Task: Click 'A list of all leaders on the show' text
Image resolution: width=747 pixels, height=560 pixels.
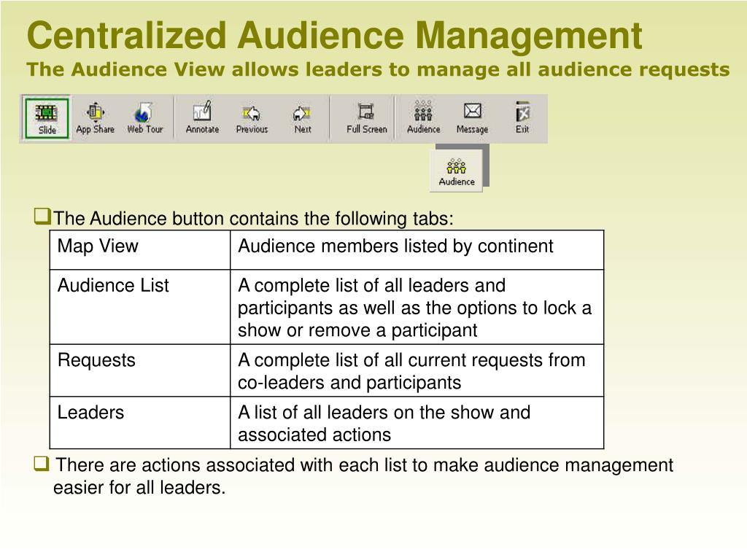Action: pos(384,424)
